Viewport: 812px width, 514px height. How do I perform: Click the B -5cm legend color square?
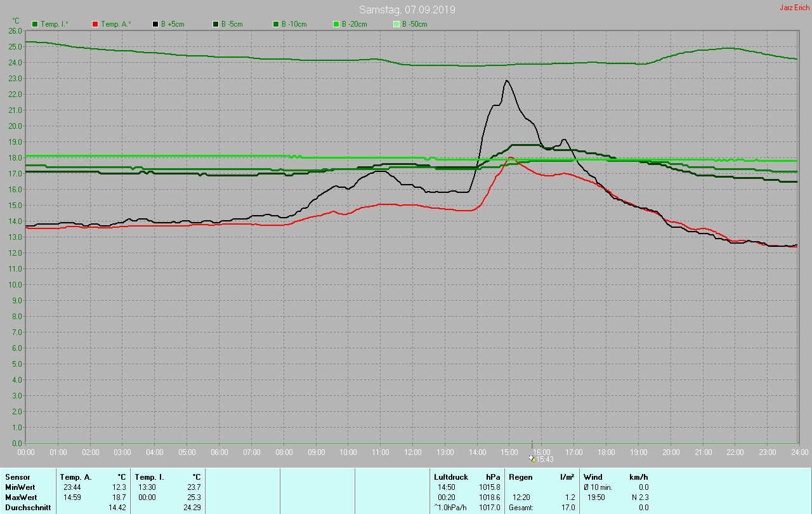click(x=216, y=24)
